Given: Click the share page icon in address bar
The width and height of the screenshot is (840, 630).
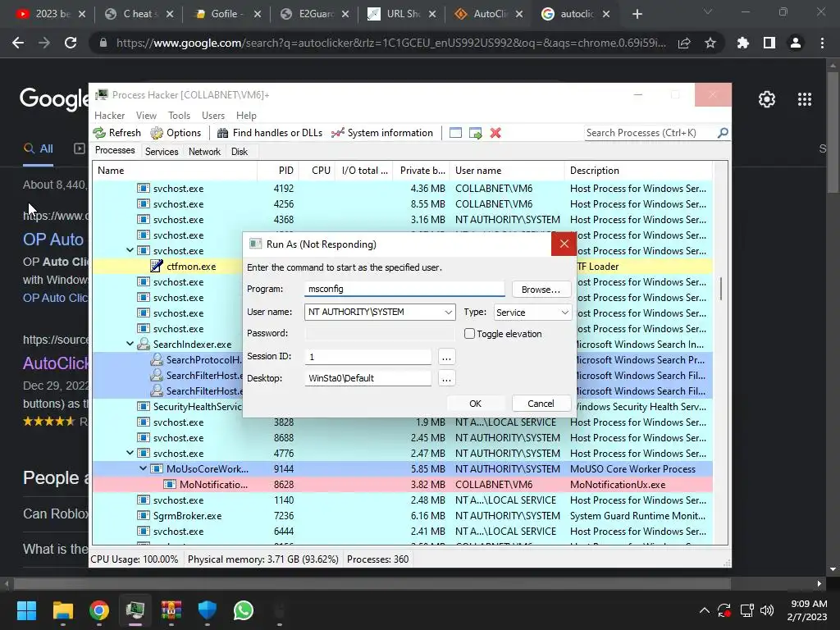Looking at the screenshot, I should pyautogui.click(x=684, y=43).
